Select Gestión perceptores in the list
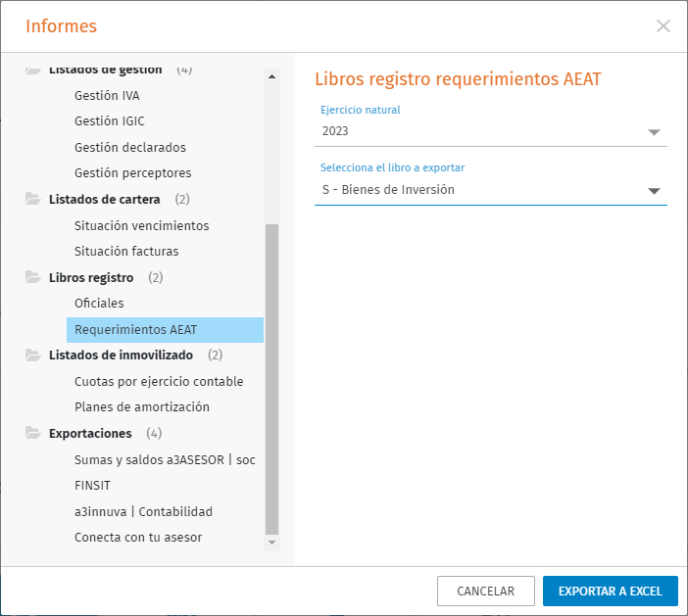The image size is (688, 616). point(133,173)
